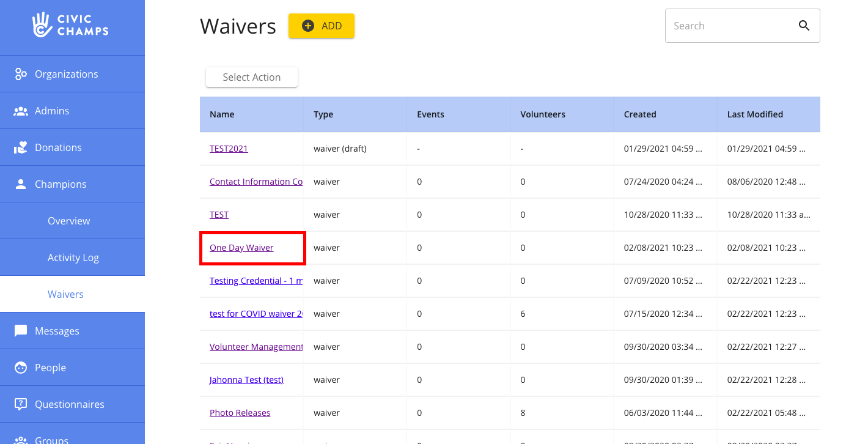Click the Admins people icon
This screenshot has height=444, width=868.
[21, 111]
